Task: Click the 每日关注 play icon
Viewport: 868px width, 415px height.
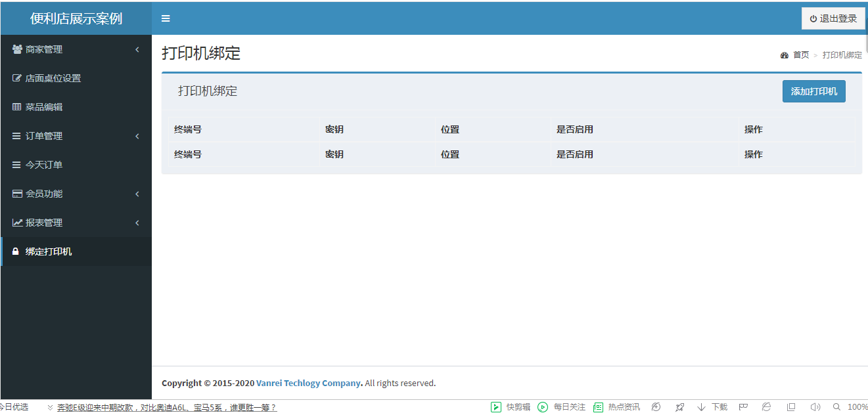Action: [543, 407]
